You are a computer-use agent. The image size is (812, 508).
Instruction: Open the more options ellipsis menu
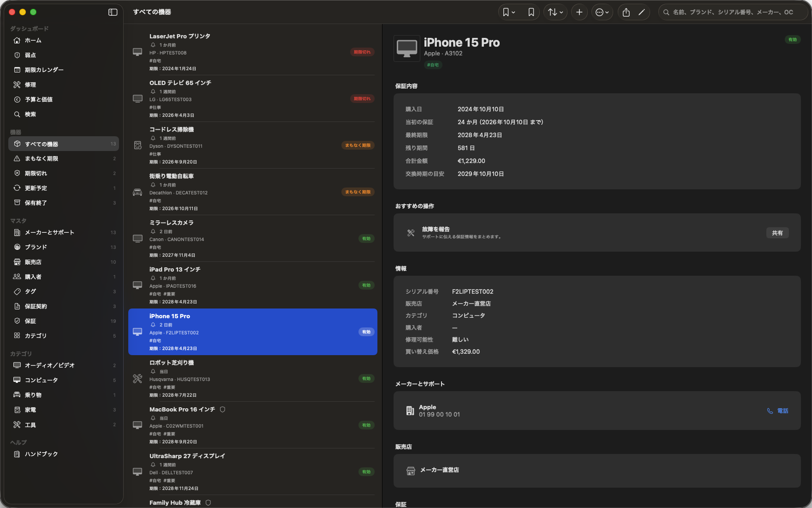pos(602,12)
